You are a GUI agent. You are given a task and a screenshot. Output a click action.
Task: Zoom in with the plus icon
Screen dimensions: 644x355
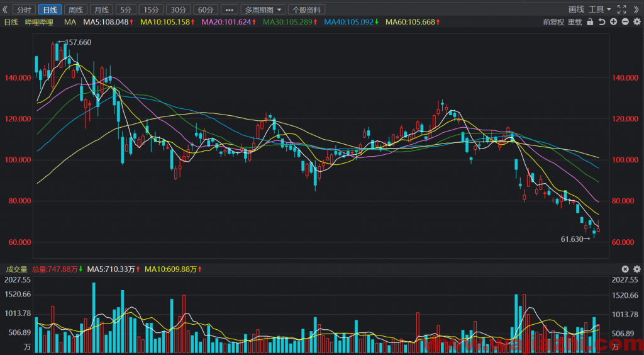(613, 22)
